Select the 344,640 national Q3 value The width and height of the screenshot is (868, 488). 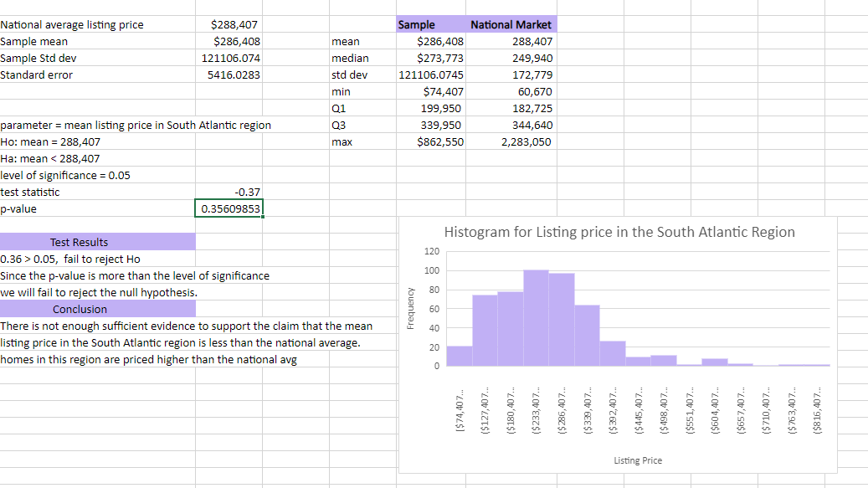coord(511,125)
